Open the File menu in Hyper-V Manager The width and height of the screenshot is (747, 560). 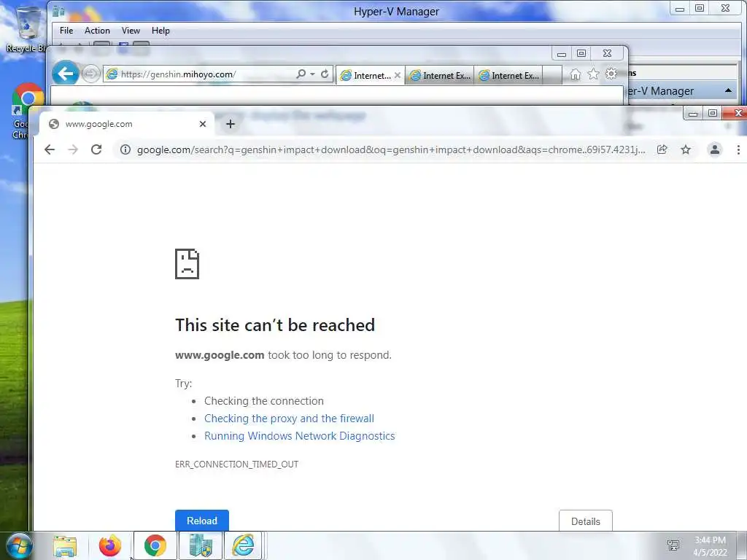coord(66,31)
